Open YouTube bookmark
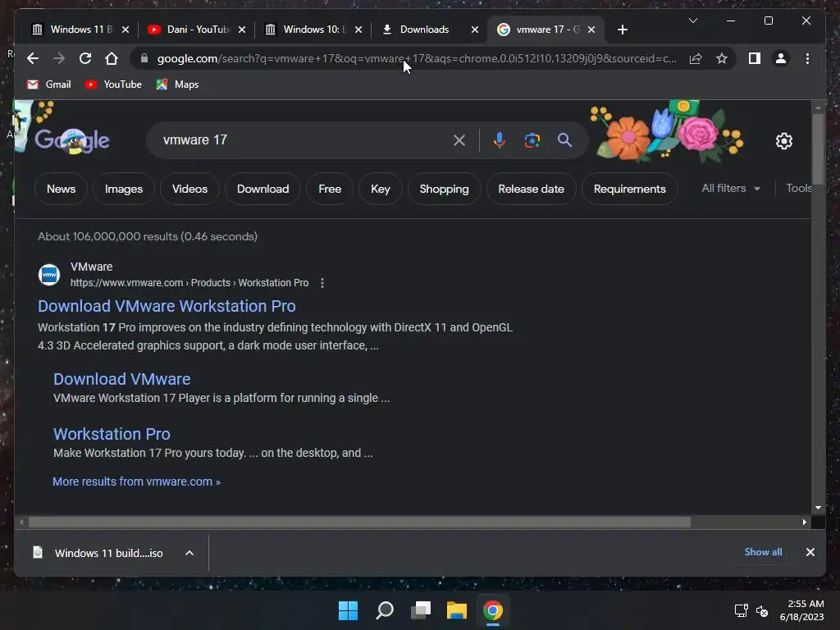The width and height of the screenshot is (840, 630). (x=113, y=84)
